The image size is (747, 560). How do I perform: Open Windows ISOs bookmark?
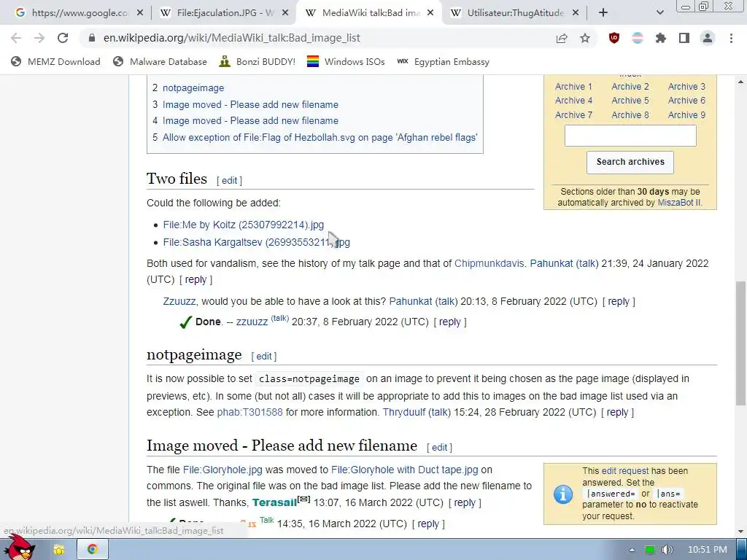pos(346,61)
